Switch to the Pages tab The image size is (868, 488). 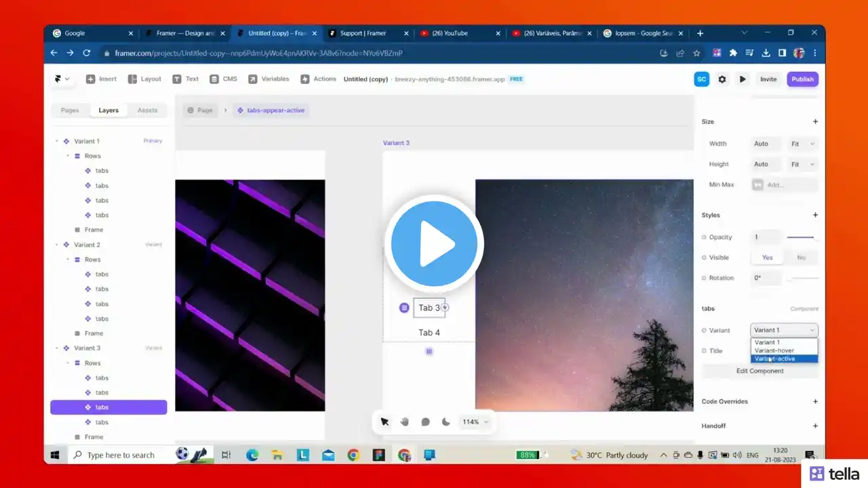tap(70, 110)
